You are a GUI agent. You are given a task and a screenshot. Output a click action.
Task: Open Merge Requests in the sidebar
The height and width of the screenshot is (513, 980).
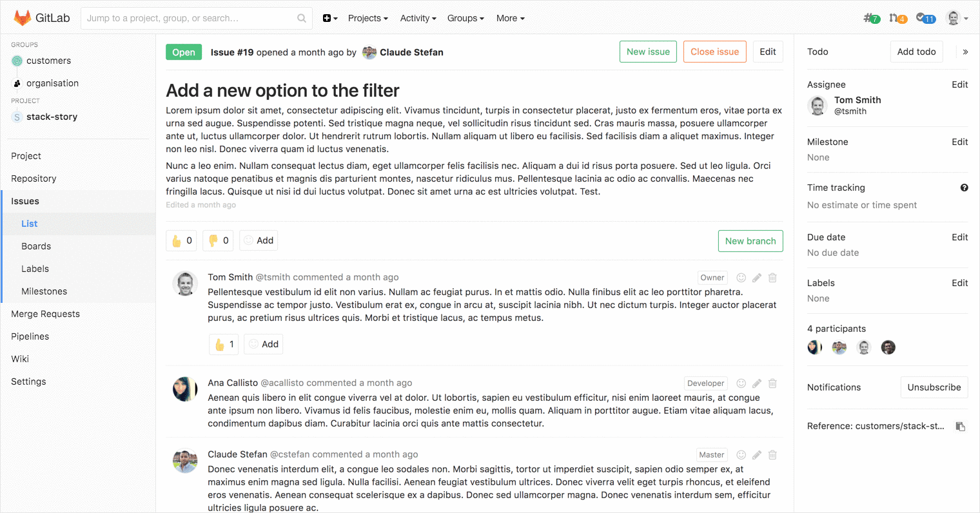[x=45, y=314]
